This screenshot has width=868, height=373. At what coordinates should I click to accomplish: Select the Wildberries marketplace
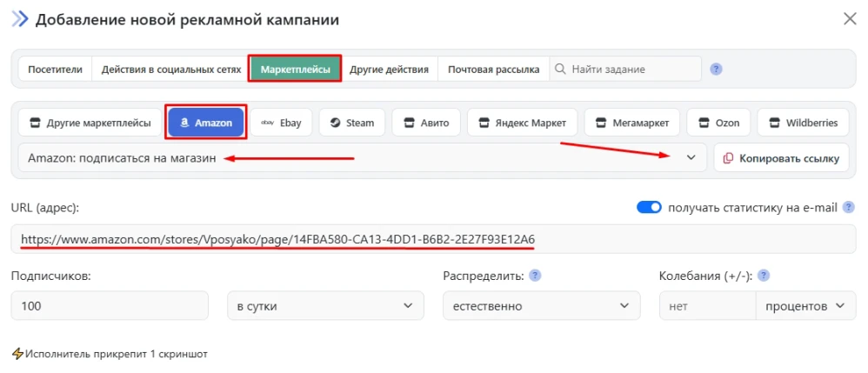(x=804, y=123)
